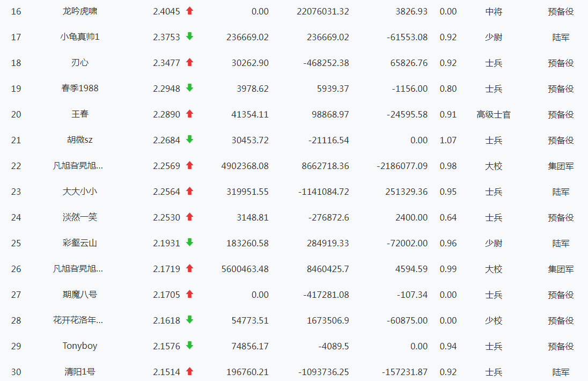Click the 高级士官 rank in row 20
The width and height of the screenshot is (588, 381).
point(494,114)
